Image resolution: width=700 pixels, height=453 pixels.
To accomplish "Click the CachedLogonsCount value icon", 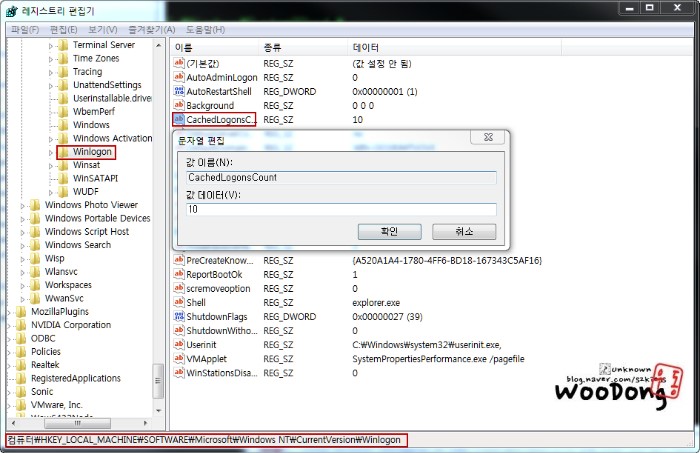I will 179,119.
